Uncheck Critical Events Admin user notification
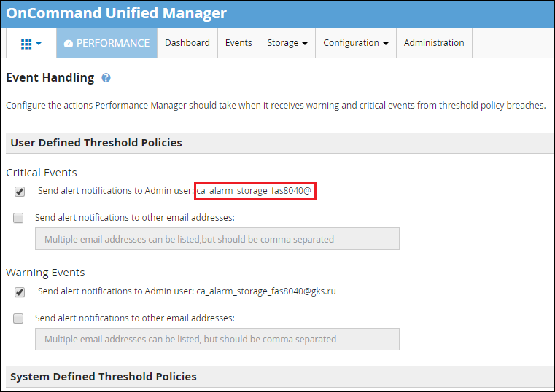 coord(20,192)
